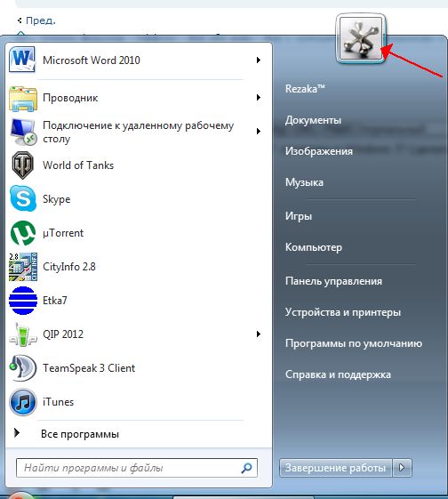Click the user account picture
This screenshot has height=499, width=448.
click(361, 38)
